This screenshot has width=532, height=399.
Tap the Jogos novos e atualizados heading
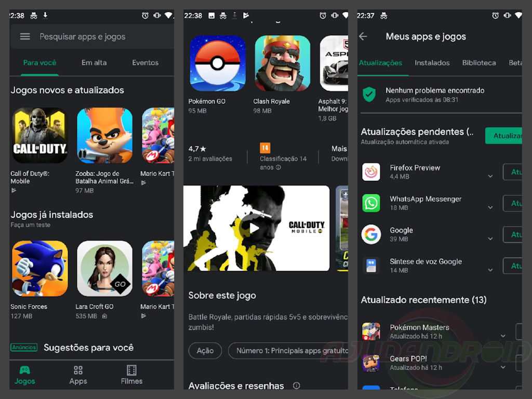point(67,90)
